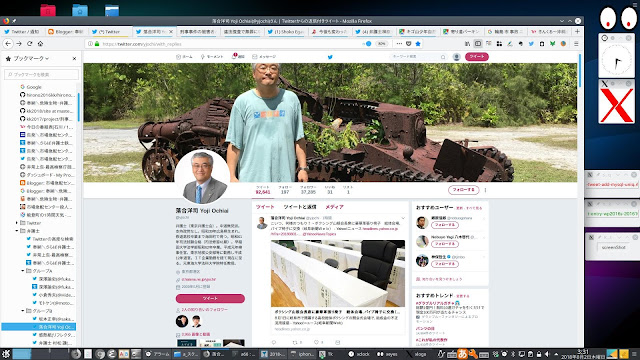Screen dimensions: 640x360
Task: Expand the Twitter bookmark folder
Action: point(17,223)
